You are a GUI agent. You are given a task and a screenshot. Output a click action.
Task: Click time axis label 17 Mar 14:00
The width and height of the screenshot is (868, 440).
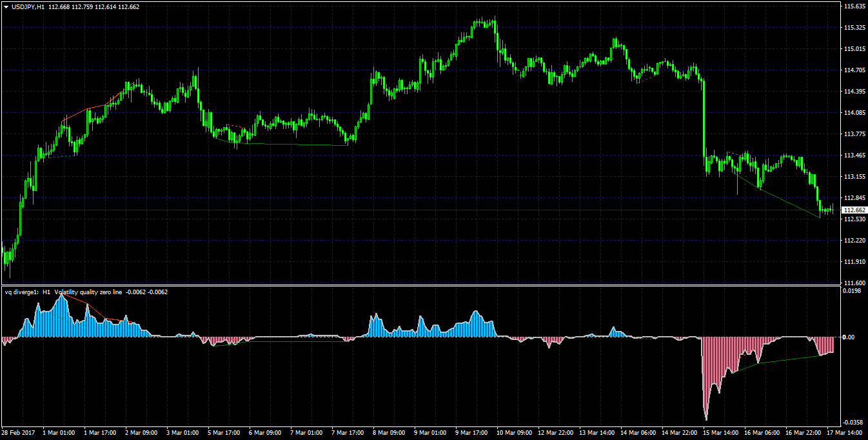tap(845, 432)
